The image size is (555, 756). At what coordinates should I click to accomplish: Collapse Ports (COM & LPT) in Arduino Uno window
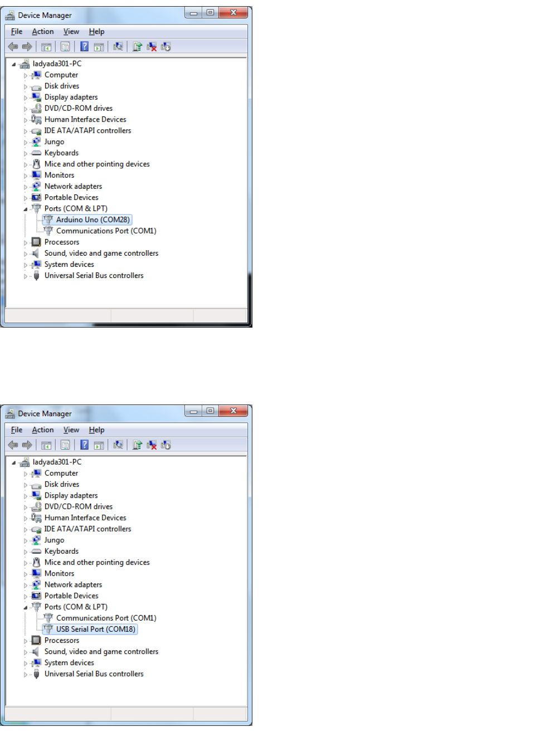click(25, 209)
